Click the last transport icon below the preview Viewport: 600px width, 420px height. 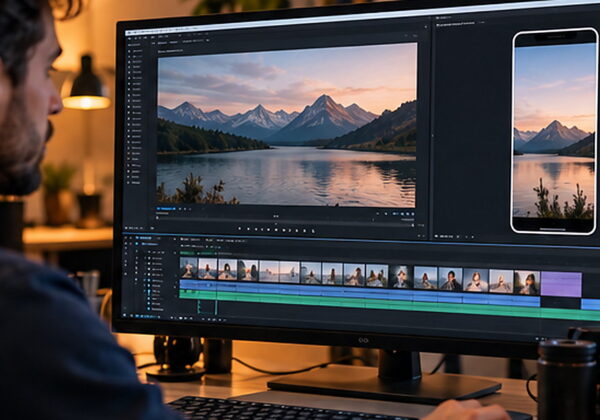[x=313, y=231]
